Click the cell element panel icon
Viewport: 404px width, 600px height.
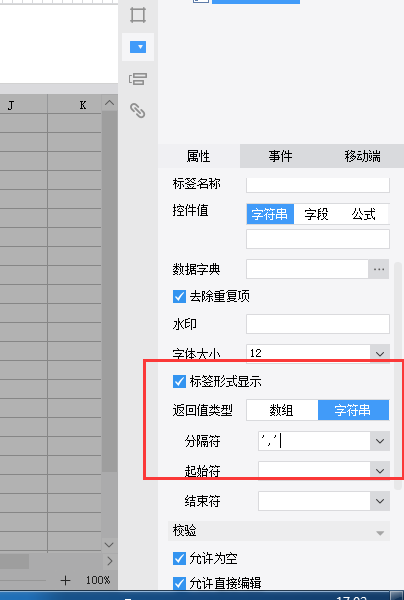138,15
